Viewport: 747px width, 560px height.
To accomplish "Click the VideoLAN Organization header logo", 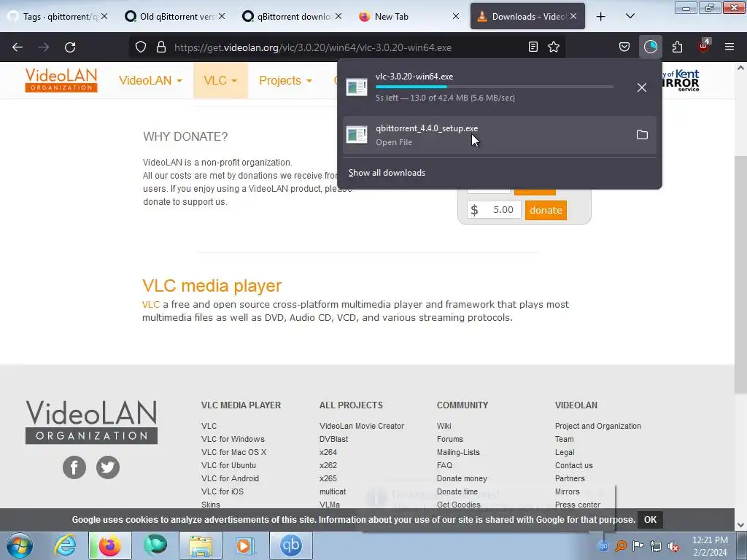I will (x=61, y=80).
